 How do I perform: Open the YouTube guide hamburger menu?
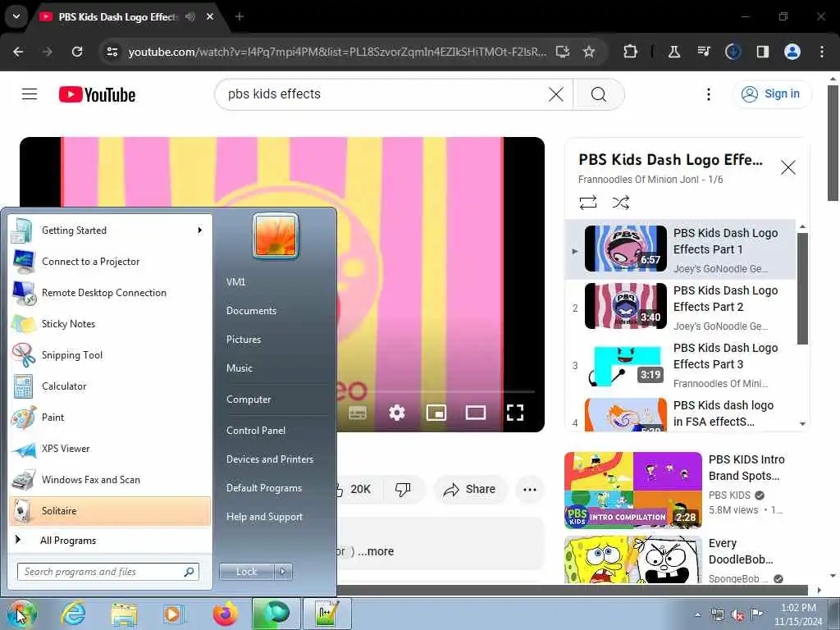[x=30, y=94]
